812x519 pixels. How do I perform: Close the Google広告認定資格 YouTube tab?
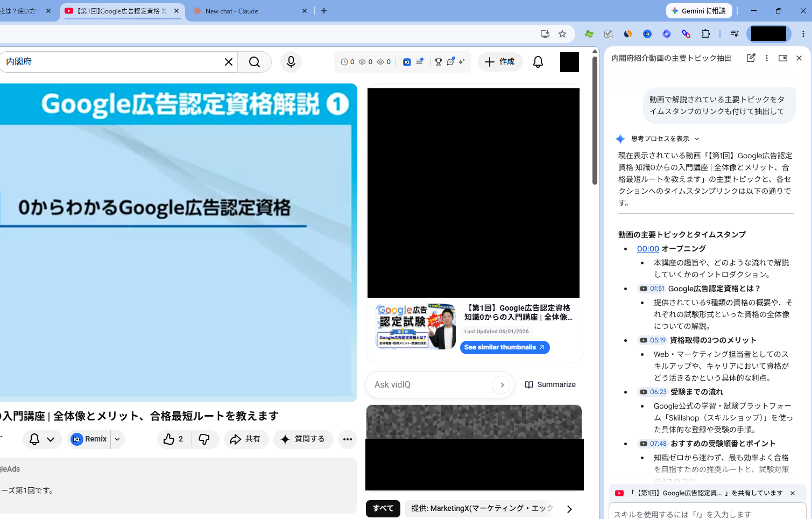coord(176,11)
